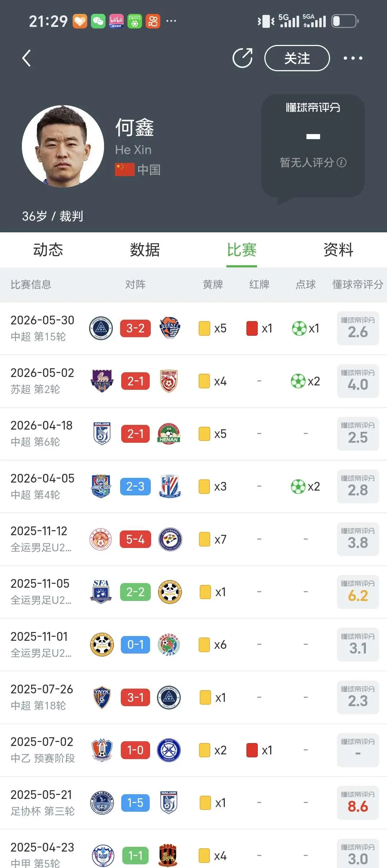Viewport: 387px width, 868px height.
Task: Tap the info icon next to 暂无人评分
Action: (341, 162)
